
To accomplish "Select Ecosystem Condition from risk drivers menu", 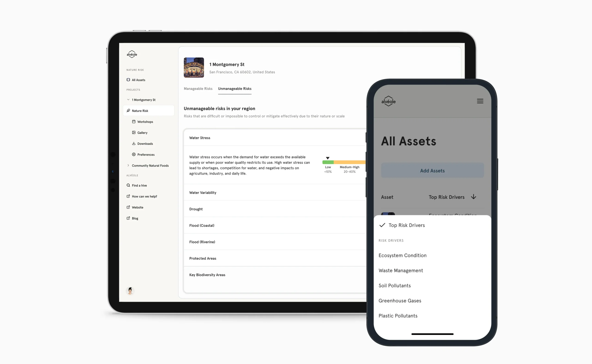I will point(402,255).
